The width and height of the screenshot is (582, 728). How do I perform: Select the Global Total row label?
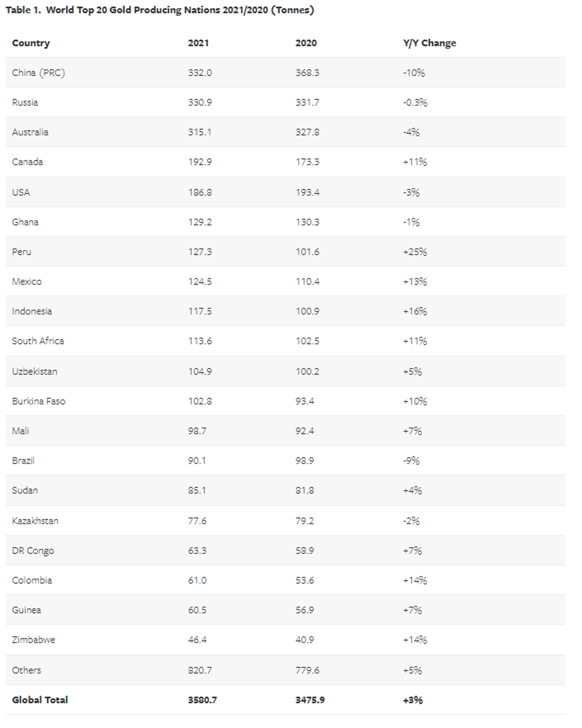click(x=40, y=700)
